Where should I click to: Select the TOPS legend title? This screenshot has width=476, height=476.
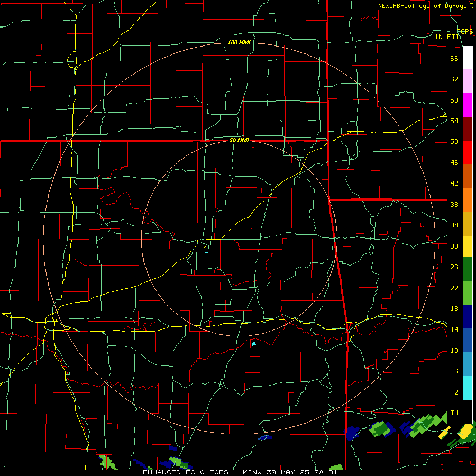[x=465, y=31]
